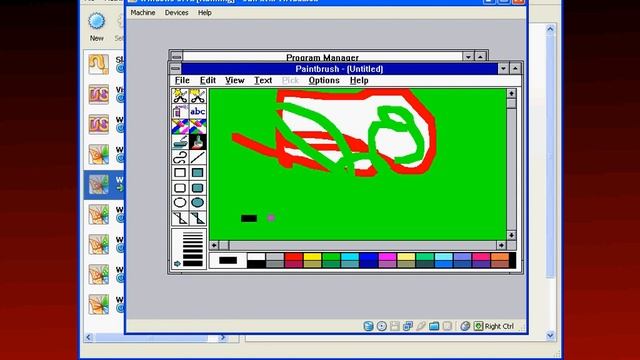This screenshot has width=640, height=360.
Task: Click VirtualBox Manager scrollbar down arrow
Action: click(550, 336)
